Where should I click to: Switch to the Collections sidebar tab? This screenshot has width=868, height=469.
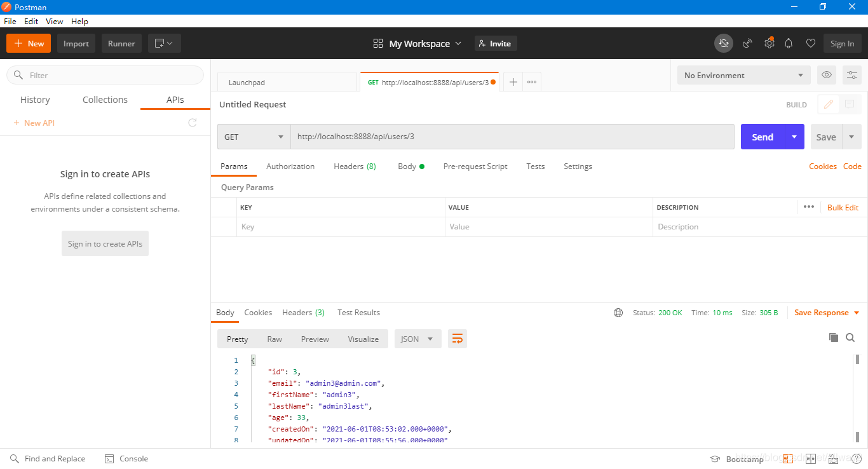(x=105, y=100)
